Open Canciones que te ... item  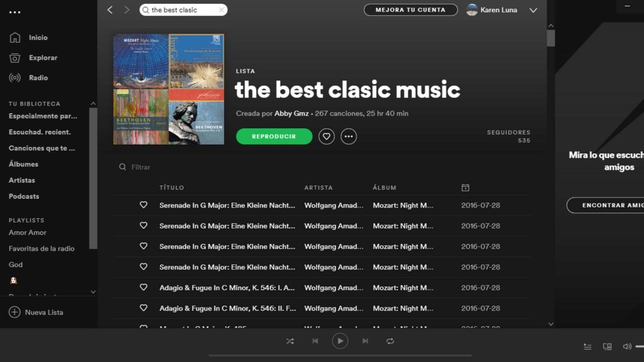click(x=42, y=148)
